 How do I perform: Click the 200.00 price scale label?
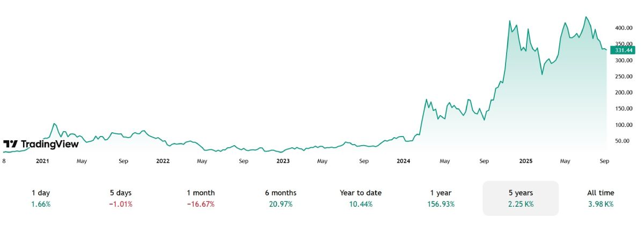tap(623, 93)
